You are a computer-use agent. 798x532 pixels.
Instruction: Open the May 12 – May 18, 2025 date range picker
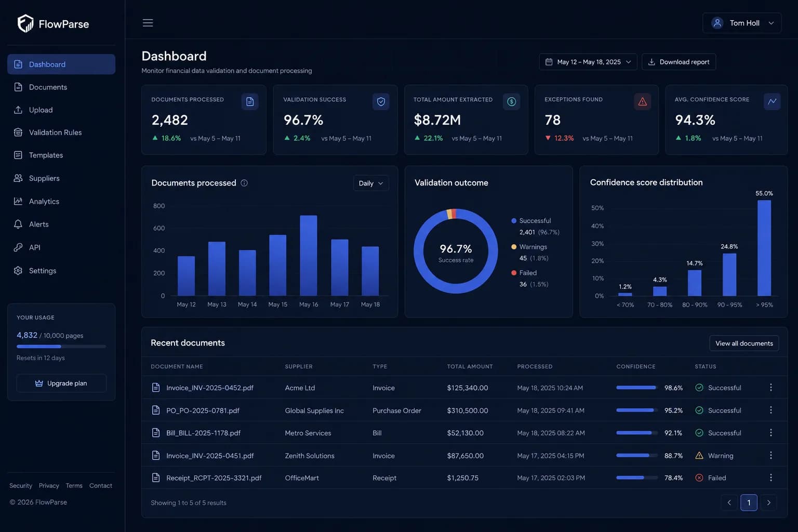tap(588, 62)
